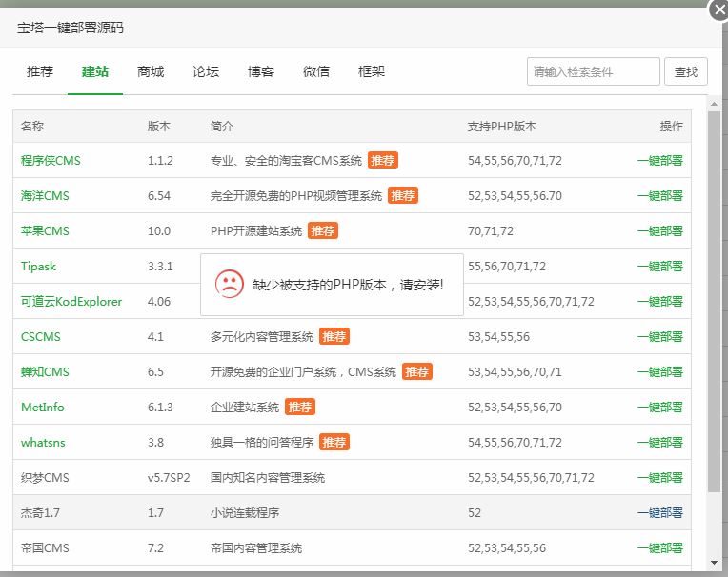Open the 可道云KodExplorer link

click(71, 302)
